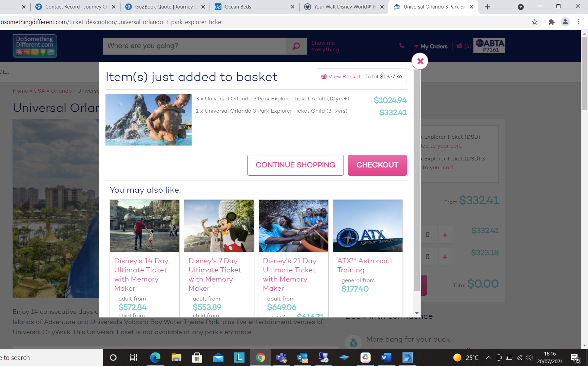Screen dimensions: 588x366
Task: Open Microsoft Word from taskbar
Action: pos(386,358)
